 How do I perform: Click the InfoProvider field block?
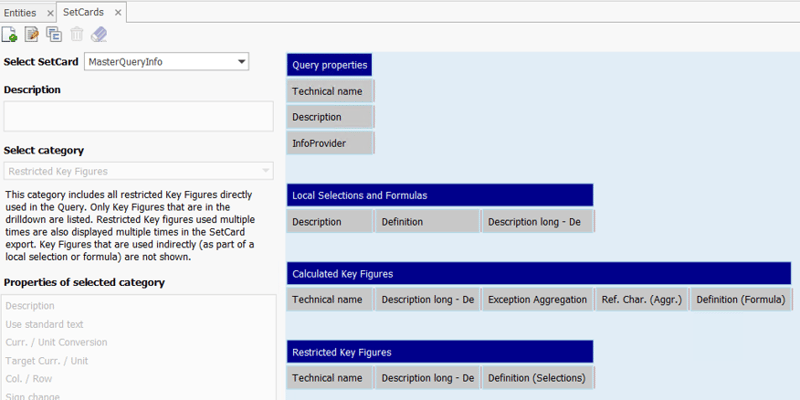click(x=330, y=143)
